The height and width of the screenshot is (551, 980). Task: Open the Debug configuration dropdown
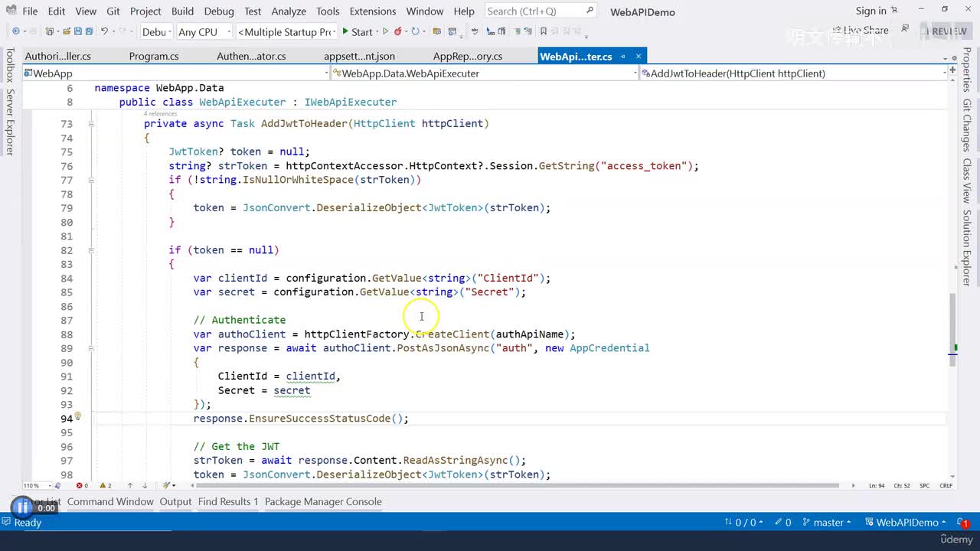coord(155,31)
